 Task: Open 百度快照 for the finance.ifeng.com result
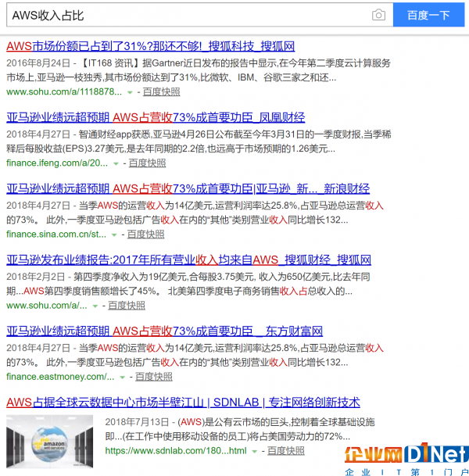pyautogui.click(x=147, y=163)
